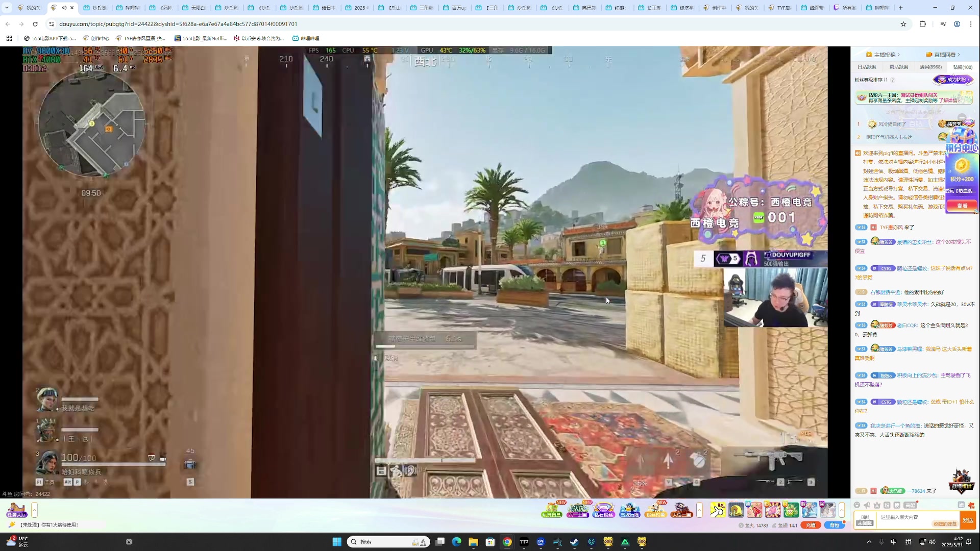Open the 雪域历险 activity icon

click(x=630, y=510)
